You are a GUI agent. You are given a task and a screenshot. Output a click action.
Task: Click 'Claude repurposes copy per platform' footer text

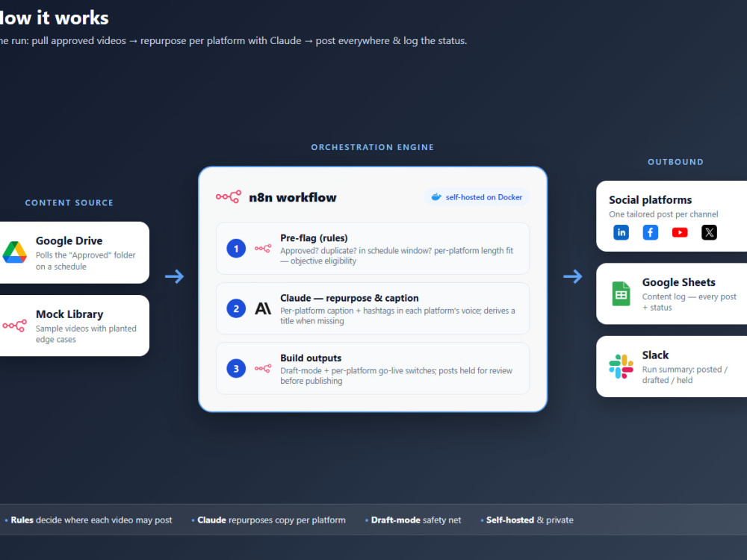coord(272,520)
